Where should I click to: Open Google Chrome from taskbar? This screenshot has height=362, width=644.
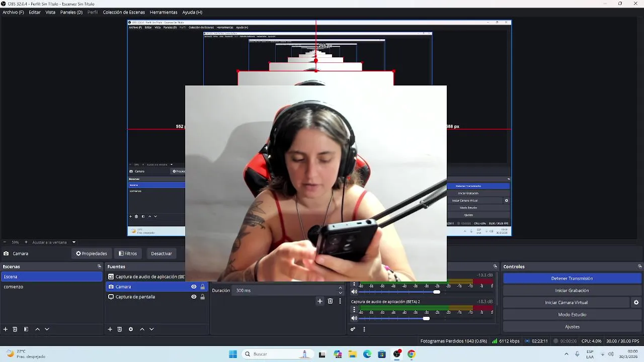click(411, 354)
